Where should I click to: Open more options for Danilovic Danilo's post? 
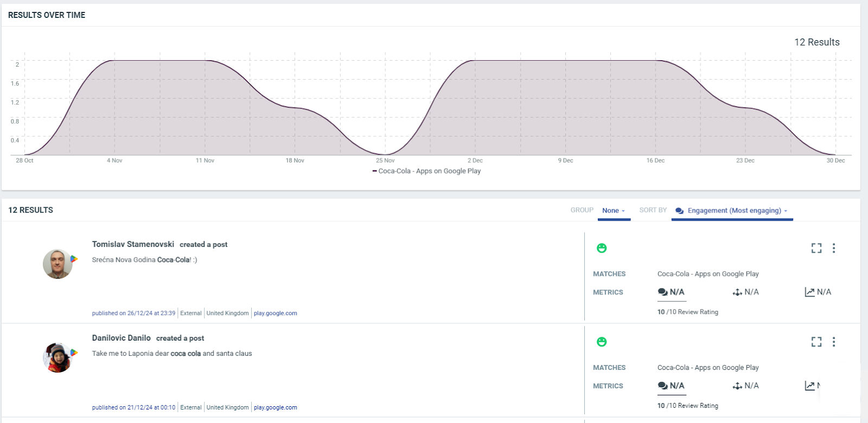(834, 342)
